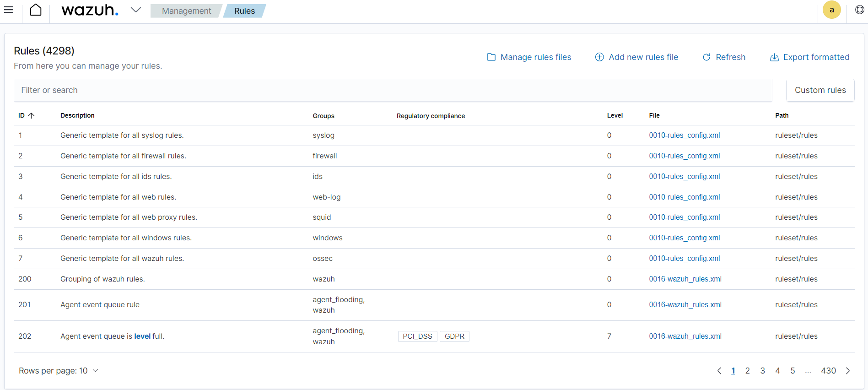
Task: Select 'Generic template for all windows rules.'
Action: 126,238
